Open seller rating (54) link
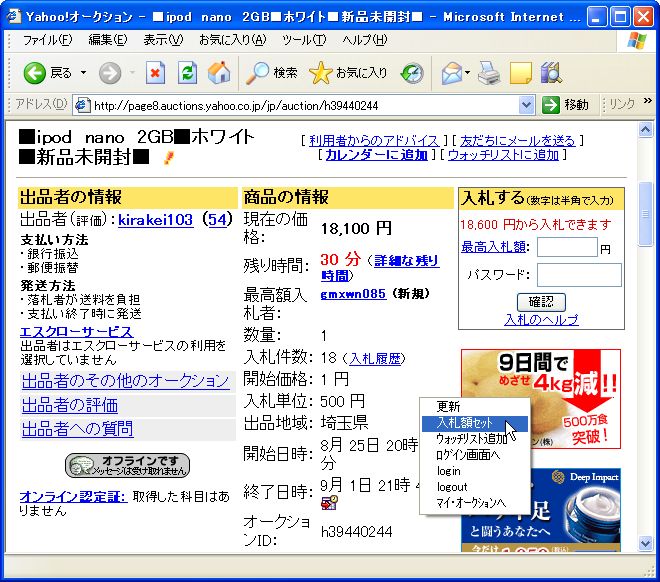Image resolution: width=660 pixels, height=582 pixels. pos(218,220)
